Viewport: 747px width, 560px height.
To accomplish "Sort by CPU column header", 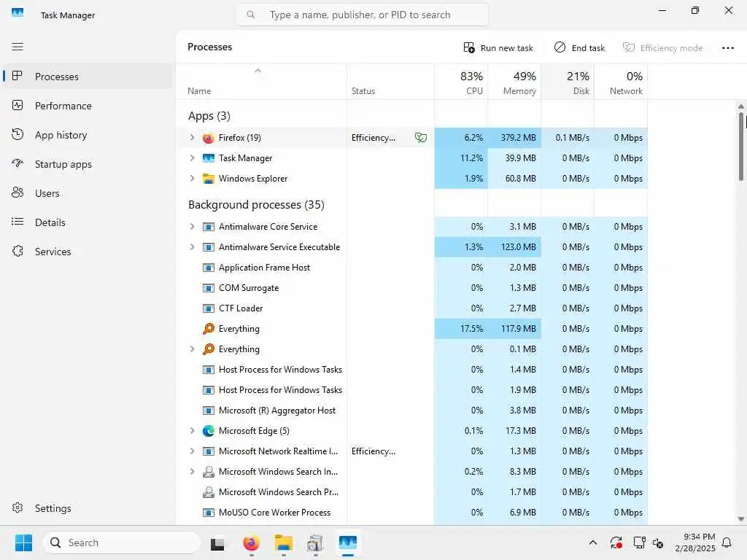I will tap(461, 82).
